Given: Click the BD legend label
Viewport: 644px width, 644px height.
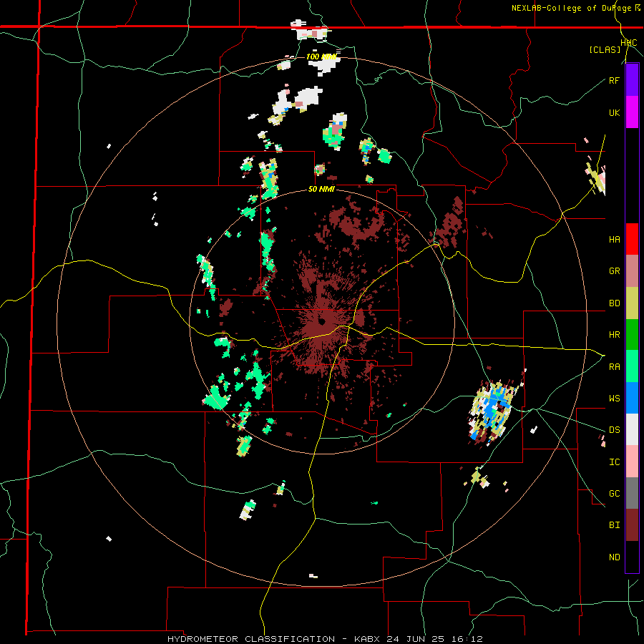Looking at the screenshot, I should tap(614, 303).
